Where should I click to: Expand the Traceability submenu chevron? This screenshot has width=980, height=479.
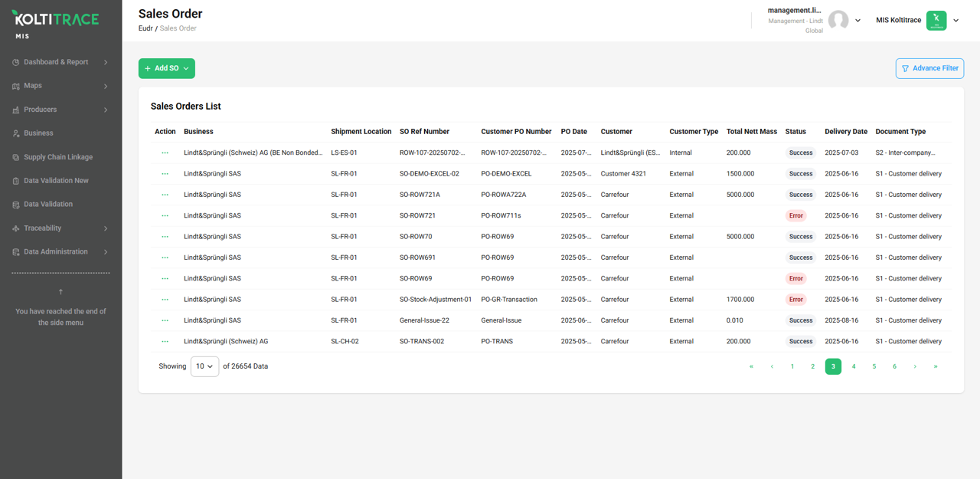click(x=106, y=228)
